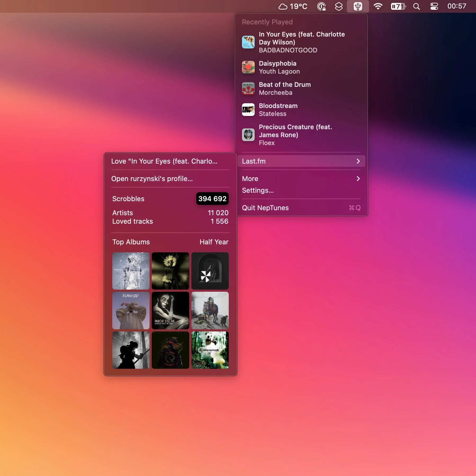Open the dark figure with red bandana album
Viewport: 476px width, 476px height.
[170, 350]
